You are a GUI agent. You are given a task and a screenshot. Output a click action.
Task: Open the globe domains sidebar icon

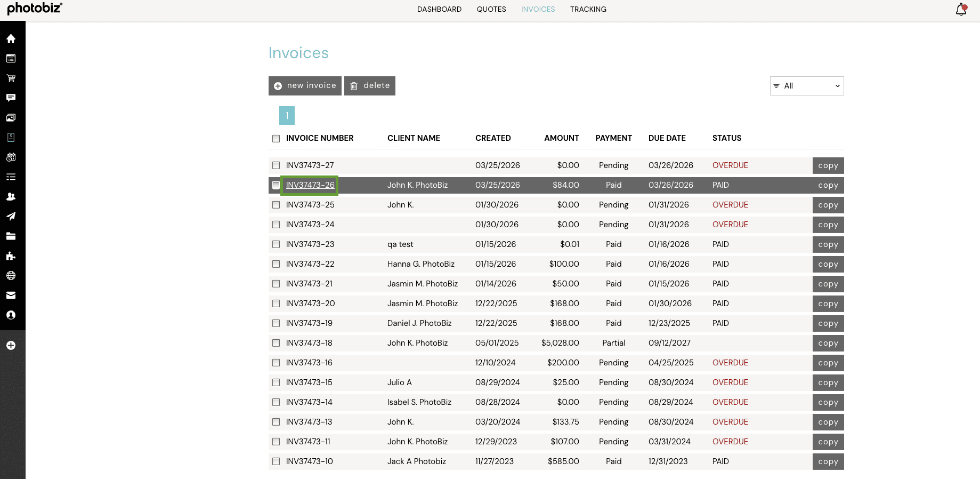[11, 276]
